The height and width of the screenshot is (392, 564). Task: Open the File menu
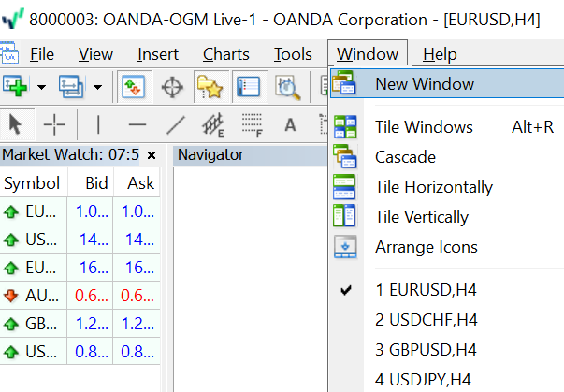(42, 54)
